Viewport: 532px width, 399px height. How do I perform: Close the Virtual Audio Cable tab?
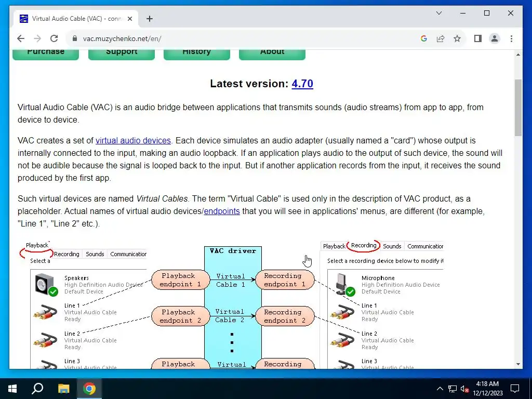point(129,19)
